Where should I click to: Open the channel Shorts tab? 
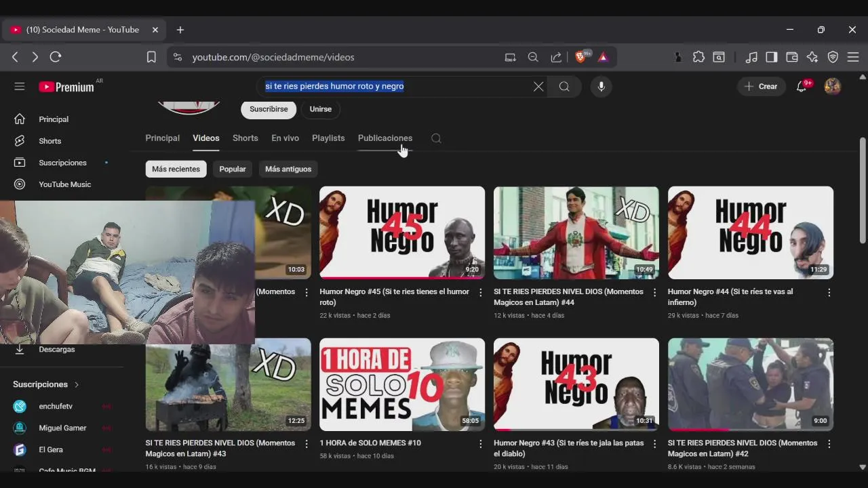[245, 138]
